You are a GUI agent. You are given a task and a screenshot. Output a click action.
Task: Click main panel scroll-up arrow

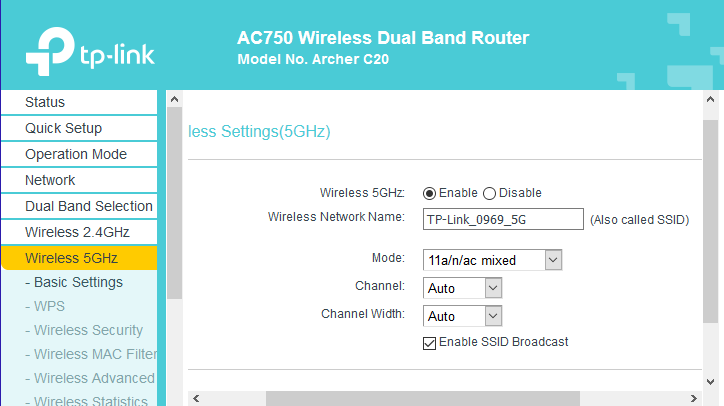coord(711,100)
